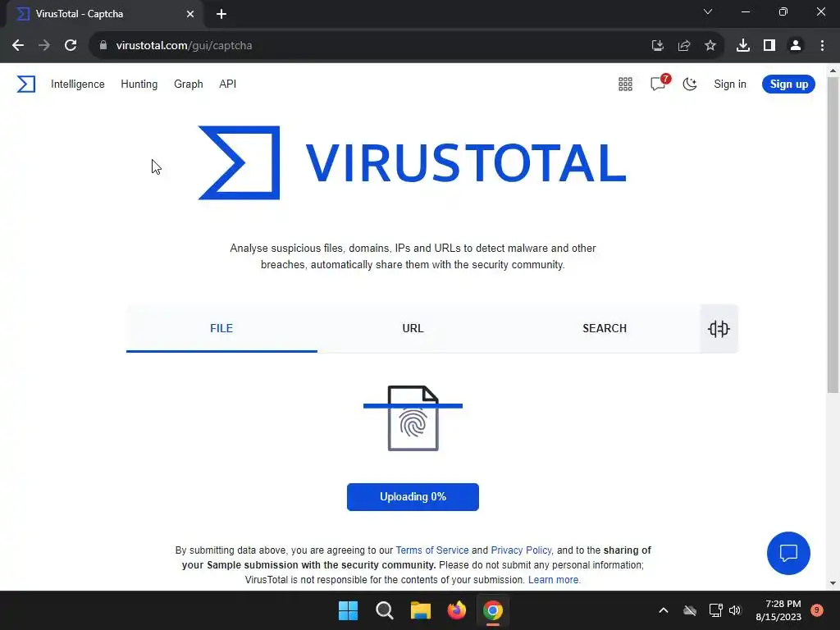Viewport: 840px width, 630px height.
Task: Click the scrollbar down arrow
Action: click(x=833, y=583)
